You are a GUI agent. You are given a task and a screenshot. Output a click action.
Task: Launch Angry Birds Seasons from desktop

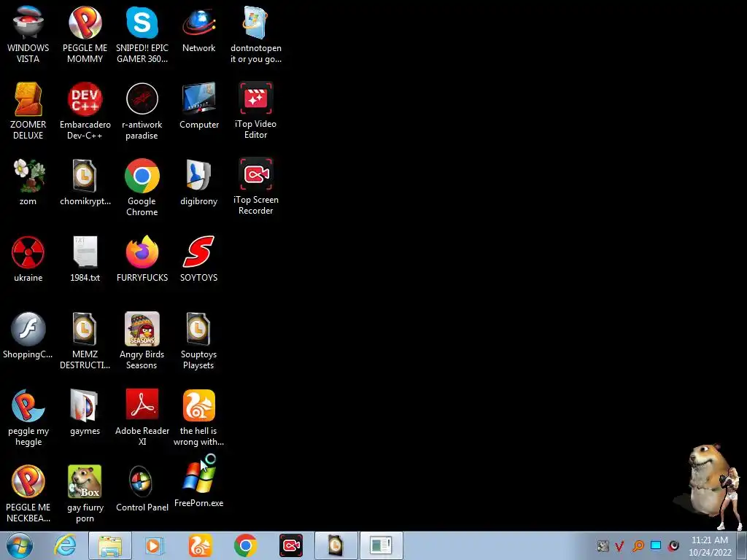[x=142, y=341]
